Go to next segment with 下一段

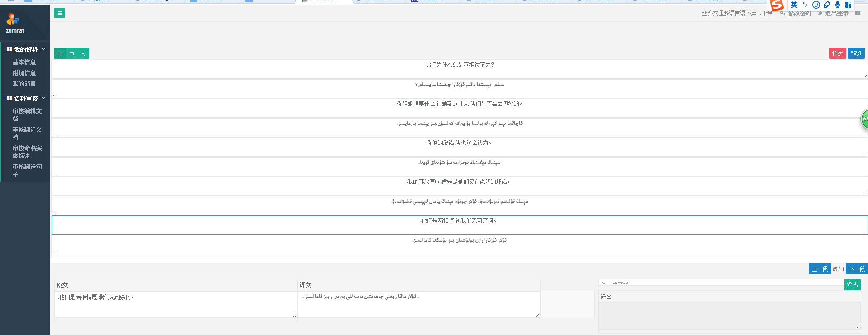[x=857, y=269]
